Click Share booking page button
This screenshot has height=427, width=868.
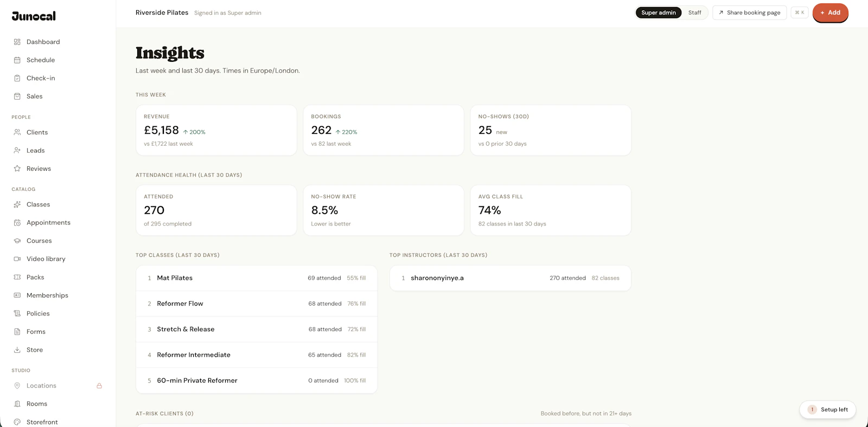tap(749, 12)
